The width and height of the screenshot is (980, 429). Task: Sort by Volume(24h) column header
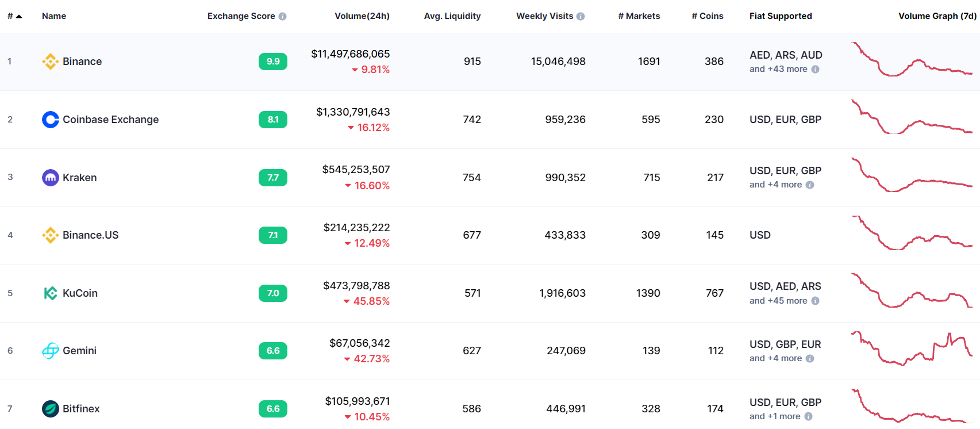[x=362, y=16]
